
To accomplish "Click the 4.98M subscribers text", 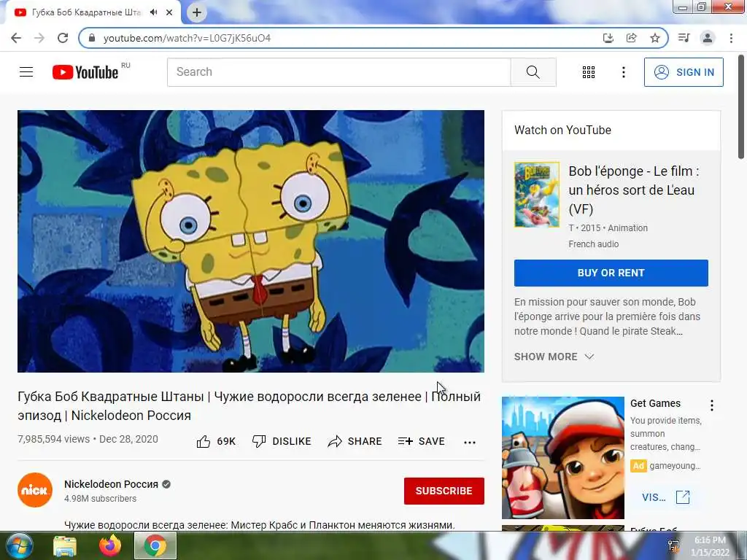I will point(100,499).
